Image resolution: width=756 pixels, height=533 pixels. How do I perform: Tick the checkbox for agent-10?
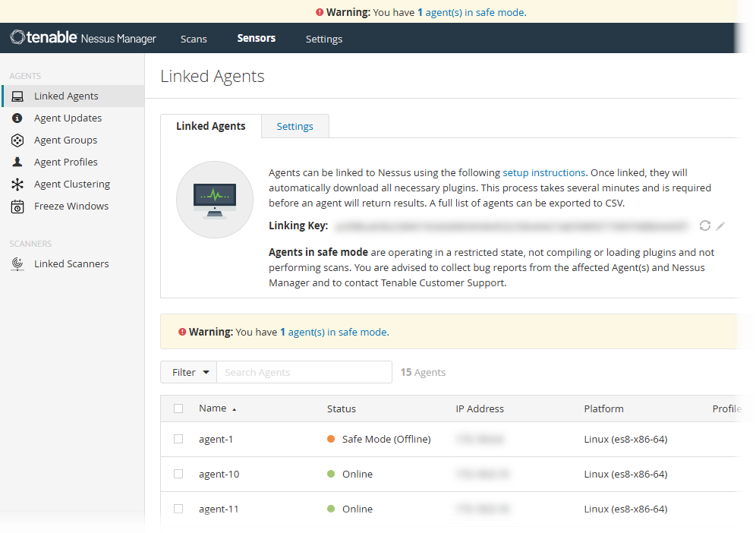[178, 474]
